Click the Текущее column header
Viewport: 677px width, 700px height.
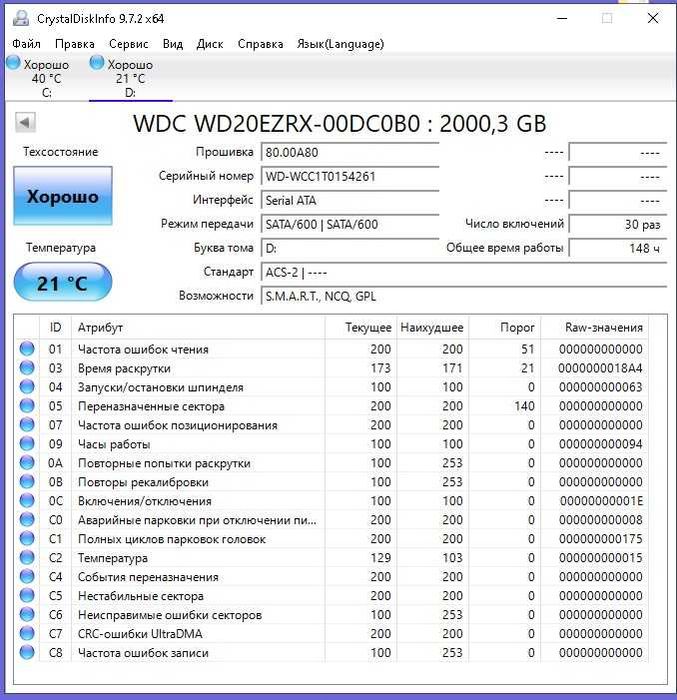tap(361, 327)
